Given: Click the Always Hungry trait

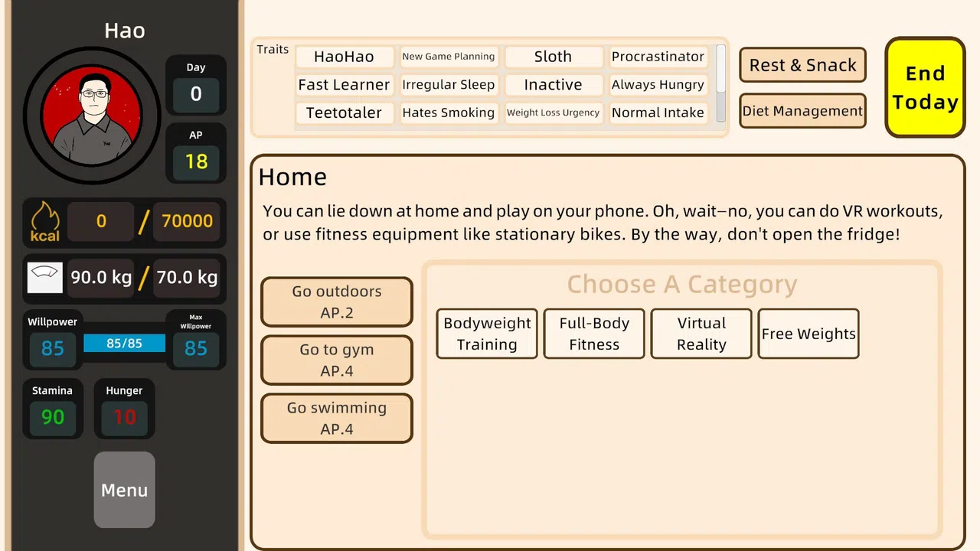Looking at the screenshot, I should 658,84.
